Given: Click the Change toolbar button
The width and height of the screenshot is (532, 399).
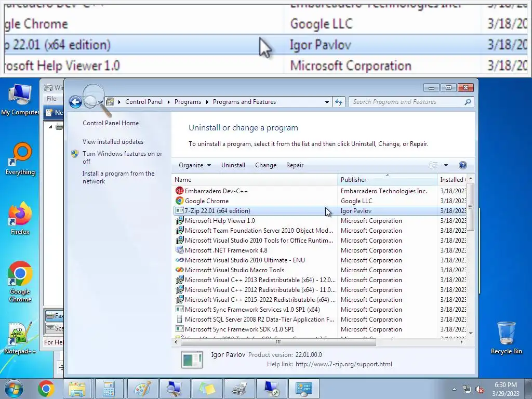Looking at the screenshot, I should pyautogui.click(x=265, y=165).
